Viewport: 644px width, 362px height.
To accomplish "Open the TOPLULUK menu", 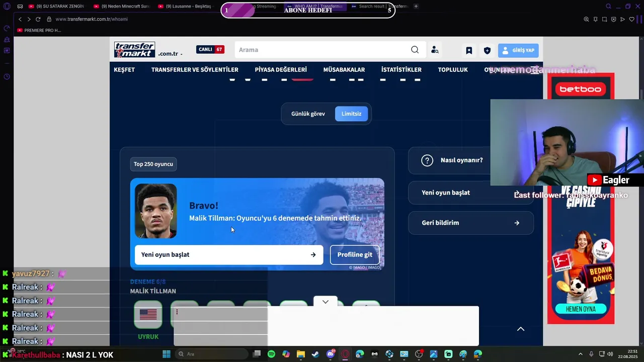I will point(453,69).
